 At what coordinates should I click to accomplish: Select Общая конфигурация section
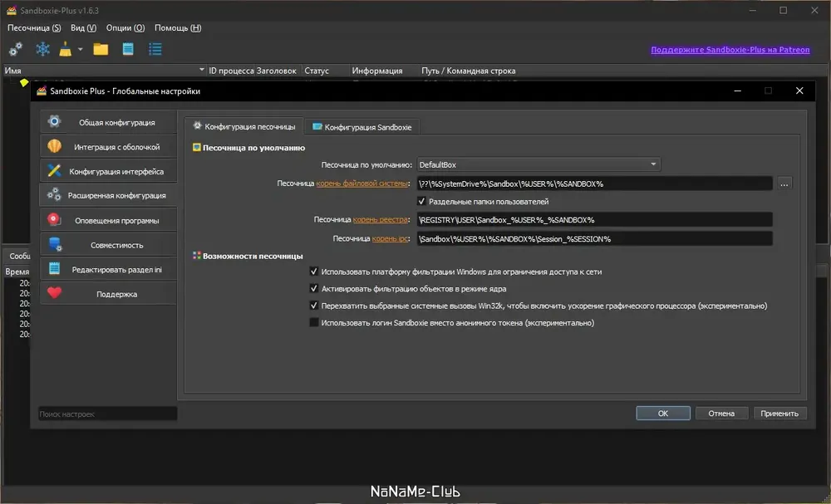point(108,122)
